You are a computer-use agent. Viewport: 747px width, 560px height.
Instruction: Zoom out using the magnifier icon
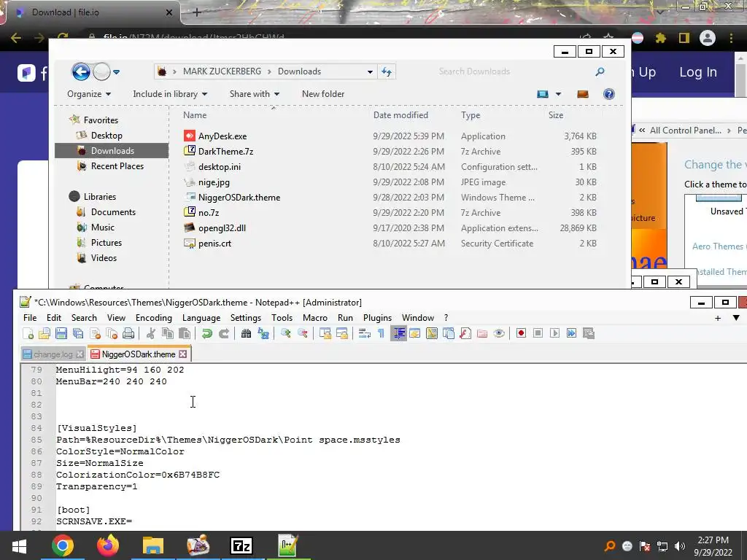[303, 333]
